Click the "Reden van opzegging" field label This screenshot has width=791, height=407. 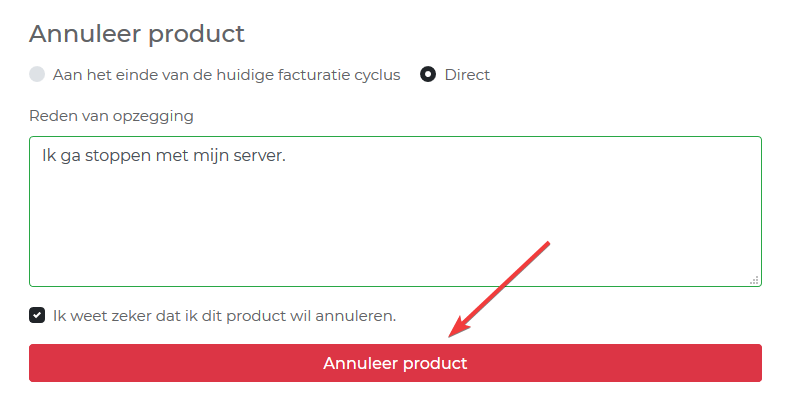(111, 115)
